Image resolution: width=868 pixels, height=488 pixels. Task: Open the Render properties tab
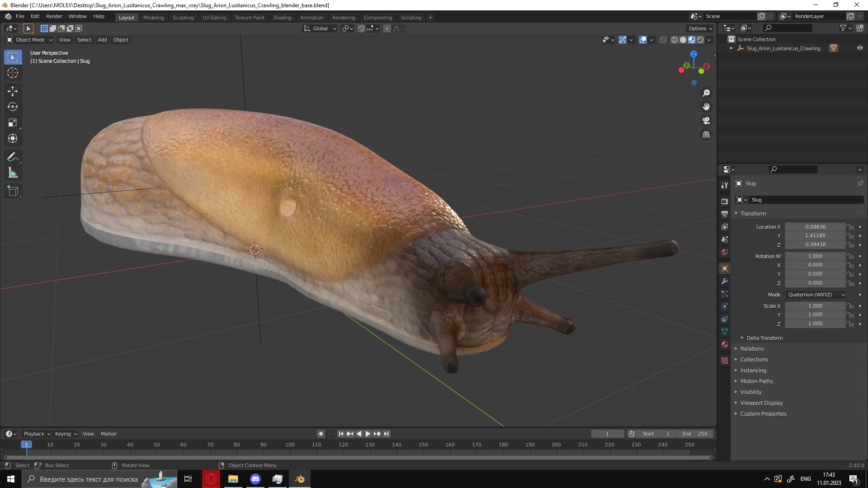click(x=725, y=201)
